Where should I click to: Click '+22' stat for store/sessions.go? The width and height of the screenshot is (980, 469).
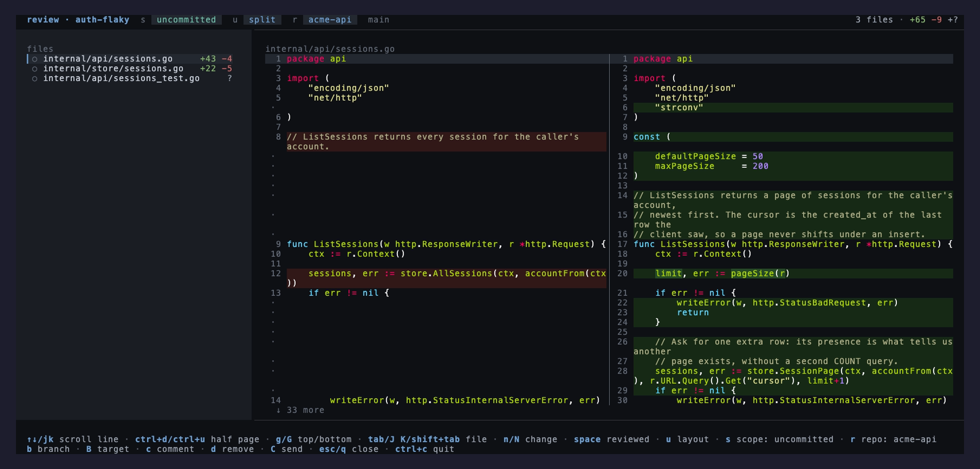(x=208, y=69)
